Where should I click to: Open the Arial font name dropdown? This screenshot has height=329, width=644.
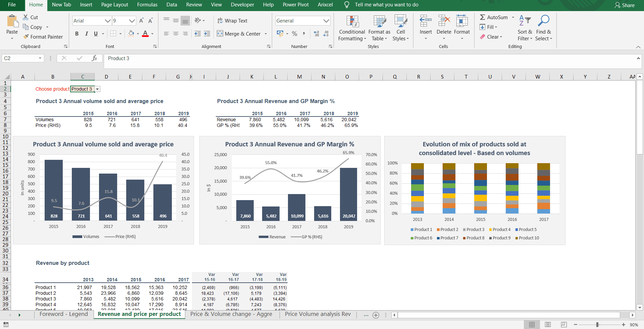click(108, 21)
